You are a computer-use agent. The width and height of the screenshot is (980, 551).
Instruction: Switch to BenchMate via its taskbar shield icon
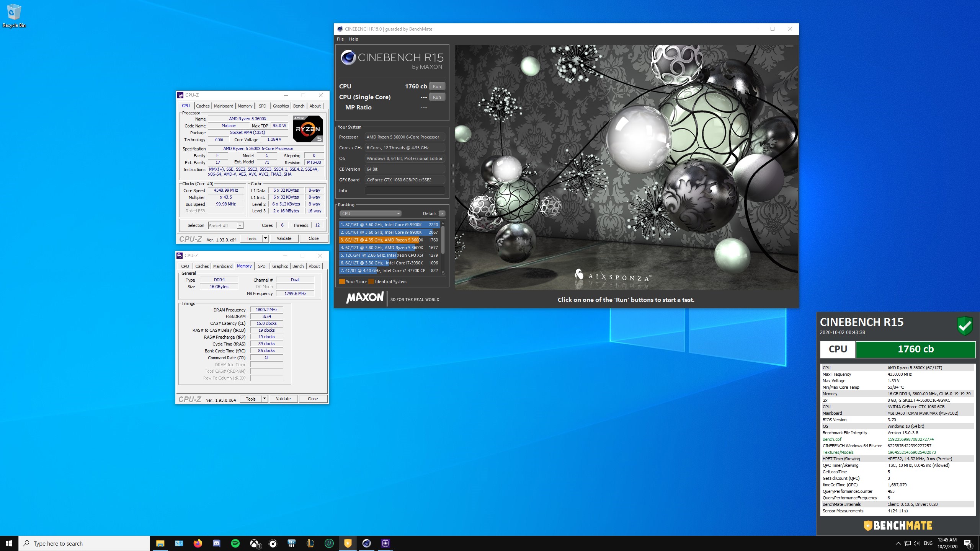tap(348, 543)
